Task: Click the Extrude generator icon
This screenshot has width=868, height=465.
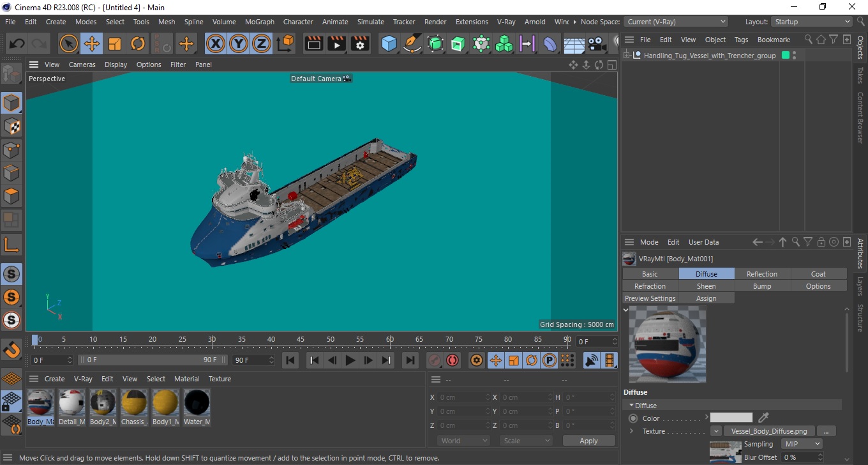Action: [x=458, y=44]
